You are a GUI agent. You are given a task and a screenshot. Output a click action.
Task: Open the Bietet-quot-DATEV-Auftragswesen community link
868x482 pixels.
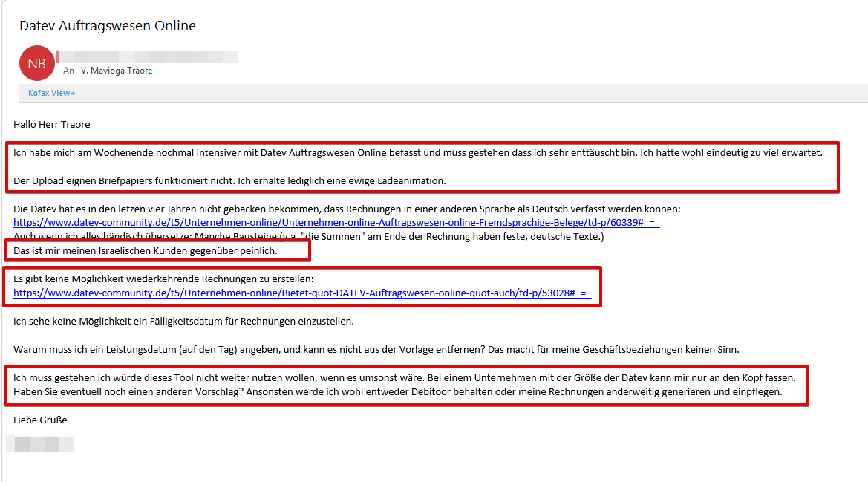(301, 293)
